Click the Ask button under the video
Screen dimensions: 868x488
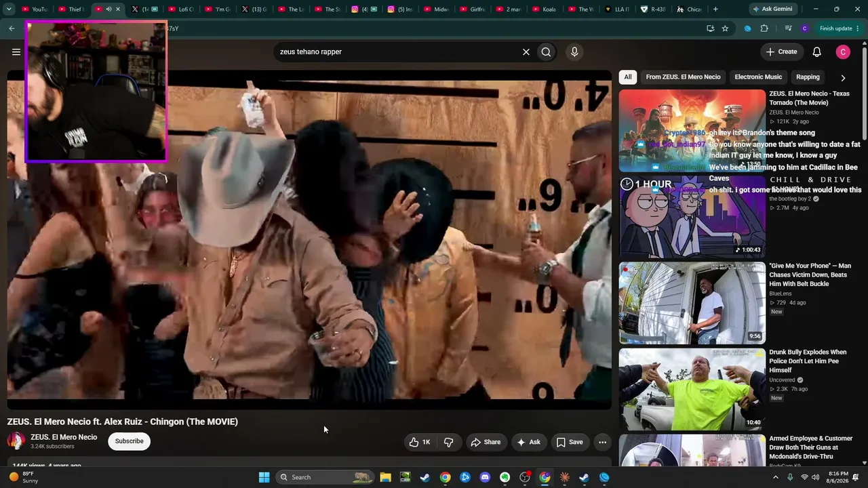(528, 442)
